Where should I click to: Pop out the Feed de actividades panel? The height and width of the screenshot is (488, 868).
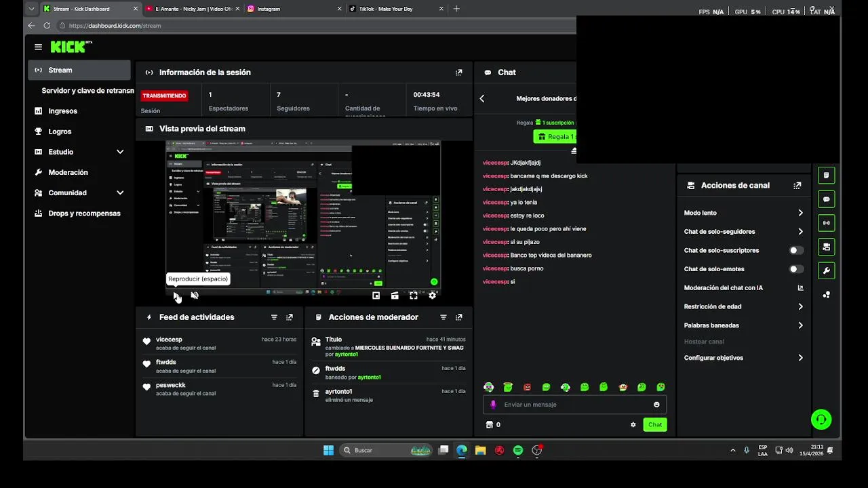(290, 317)
